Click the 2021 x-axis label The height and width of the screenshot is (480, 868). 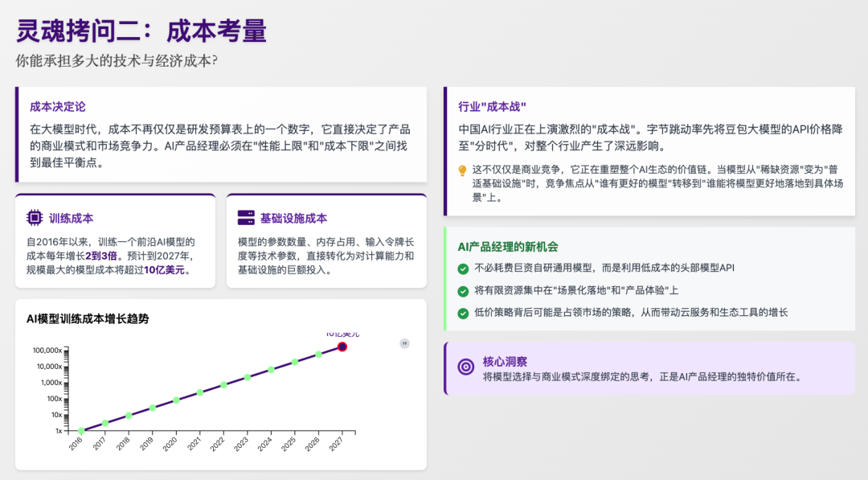pyautogui.click(x=194, y=444)
